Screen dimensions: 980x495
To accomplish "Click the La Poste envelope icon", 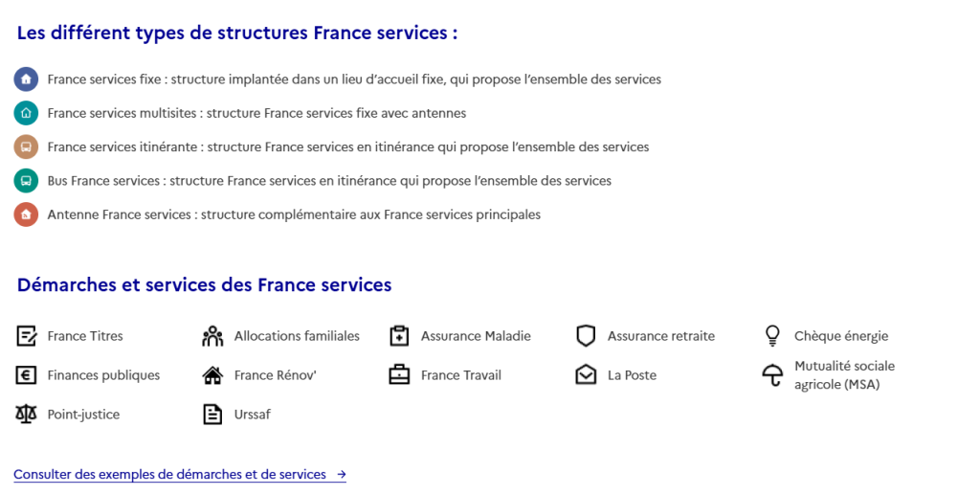I will (x=586, y=375).
